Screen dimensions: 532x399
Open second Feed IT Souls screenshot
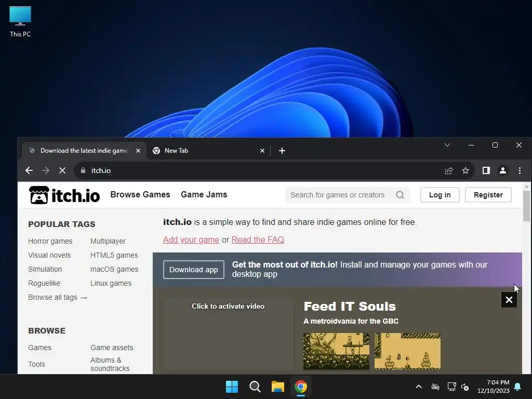point(407,351)
